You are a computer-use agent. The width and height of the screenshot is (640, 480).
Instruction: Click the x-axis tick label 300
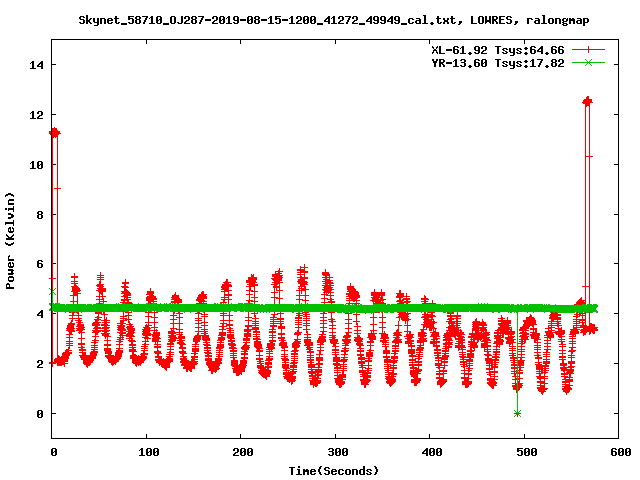[x=338, y=452]
